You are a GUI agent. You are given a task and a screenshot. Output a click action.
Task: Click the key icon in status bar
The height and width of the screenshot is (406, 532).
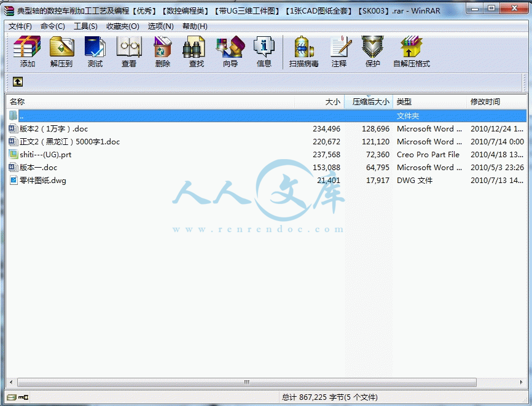pos(23,397)
